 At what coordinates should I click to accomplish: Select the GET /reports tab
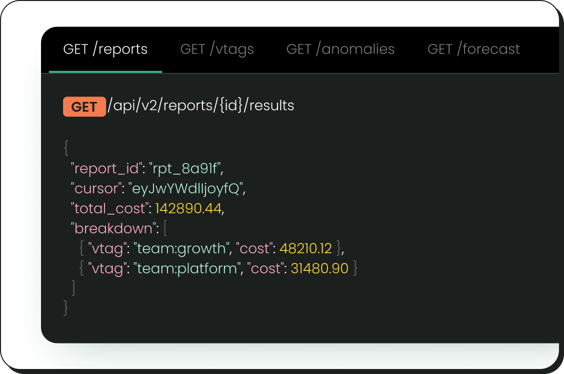pyautogui.click(x=105, y=49)
